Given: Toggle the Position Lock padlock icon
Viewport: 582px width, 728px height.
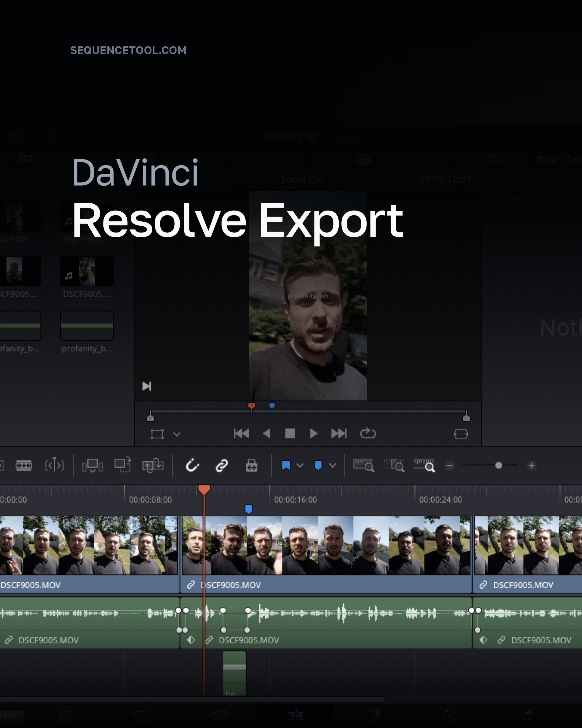Looking at the screenshot, I should (x=251, y=465).
